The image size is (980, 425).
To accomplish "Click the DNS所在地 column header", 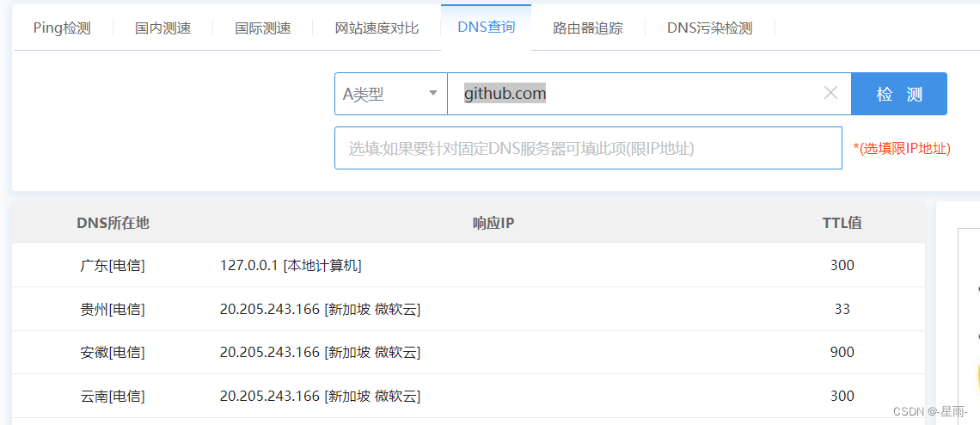I will pyautogui.click(x=113, y=223).
